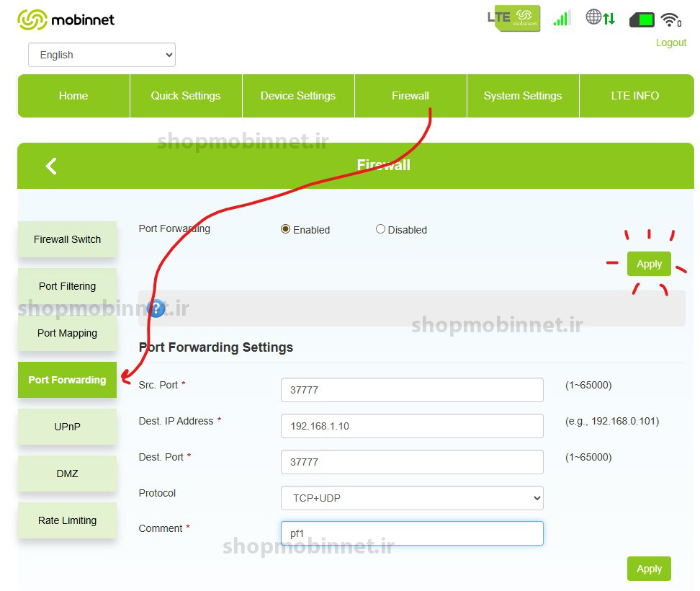Click the battery level icon

[642, 19]
